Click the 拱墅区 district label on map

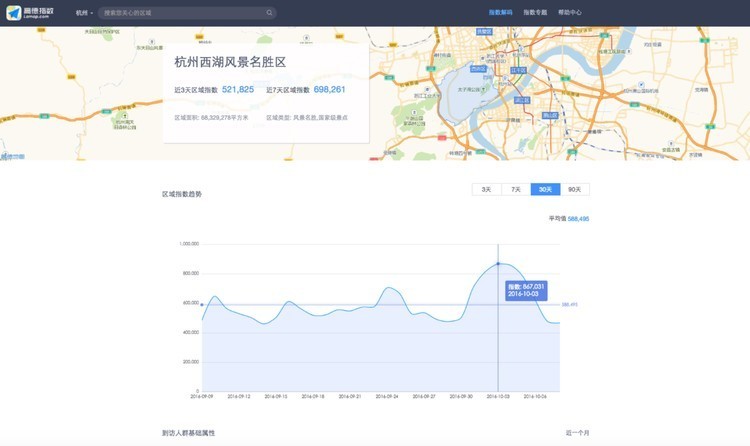tap(484, 32)
